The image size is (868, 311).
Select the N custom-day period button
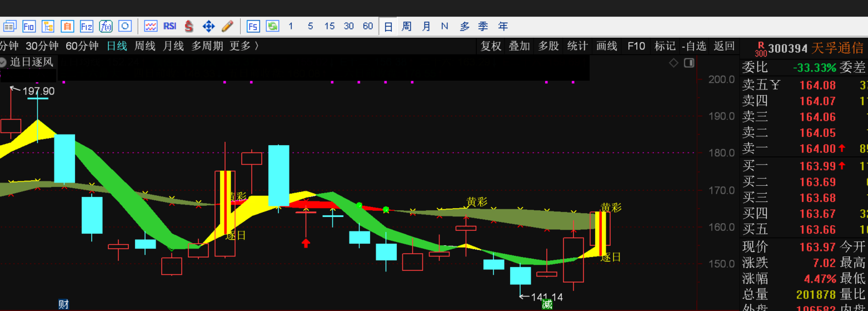click(x=445, y=26)
